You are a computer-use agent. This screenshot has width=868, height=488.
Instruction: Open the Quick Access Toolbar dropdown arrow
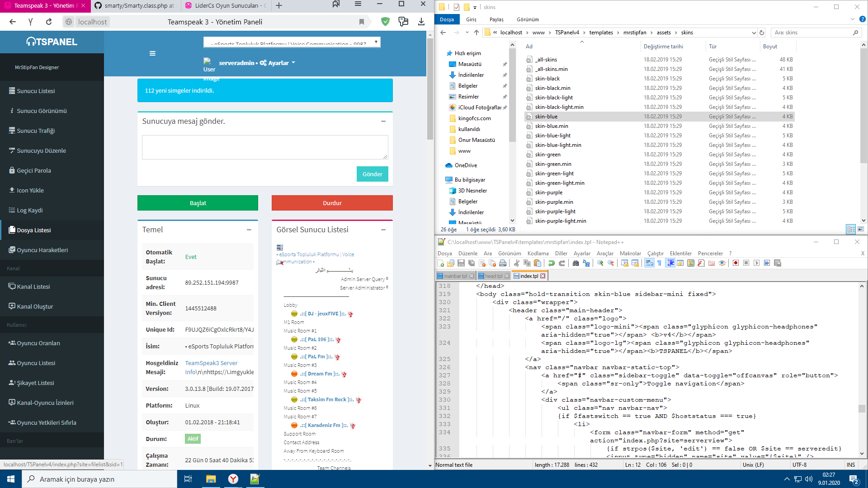(475, 7)
